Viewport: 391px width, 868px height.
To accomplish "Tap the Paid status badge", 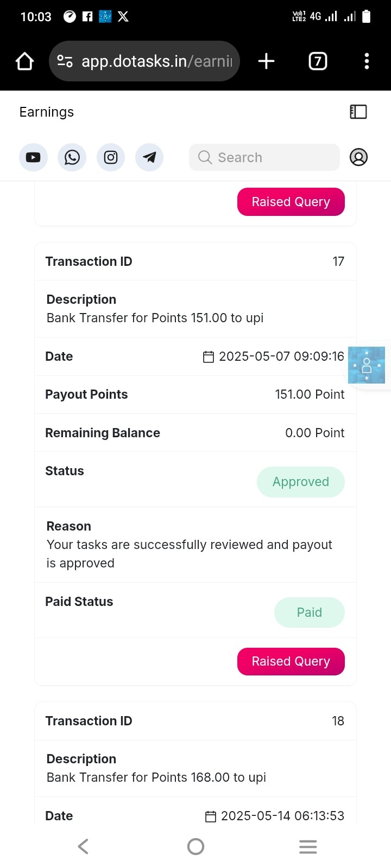I will click(310, 612).
